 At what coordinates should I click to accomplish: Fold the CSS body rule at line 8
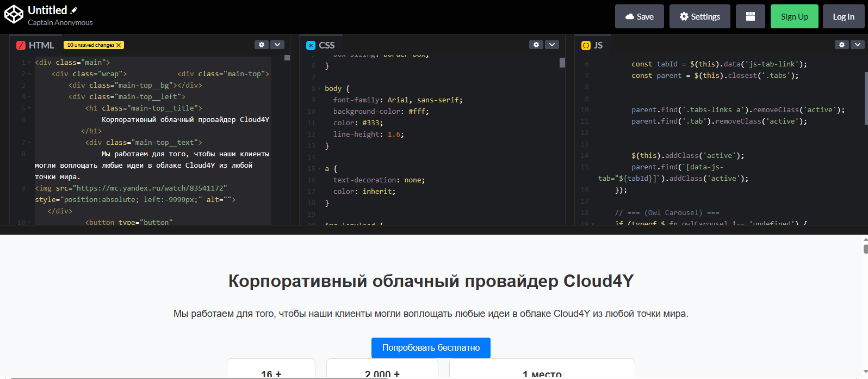pyautogui.click(x=320, y=89)
